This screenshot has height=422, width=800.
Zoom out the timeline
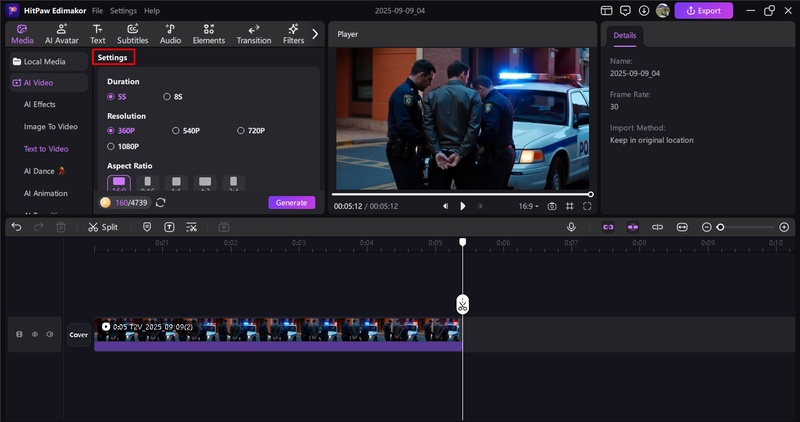[707, 227]
